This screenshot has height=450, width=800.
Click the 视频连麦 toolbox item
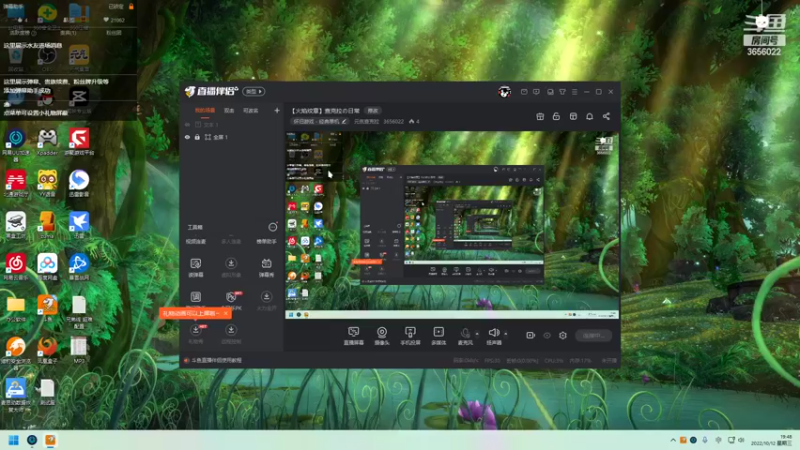(196, 241)
